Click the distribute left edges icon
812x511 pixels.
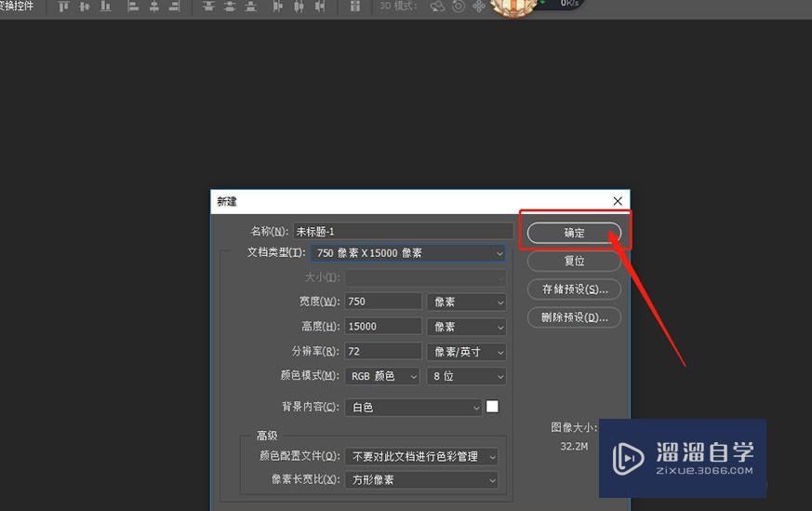pos(278,7)
